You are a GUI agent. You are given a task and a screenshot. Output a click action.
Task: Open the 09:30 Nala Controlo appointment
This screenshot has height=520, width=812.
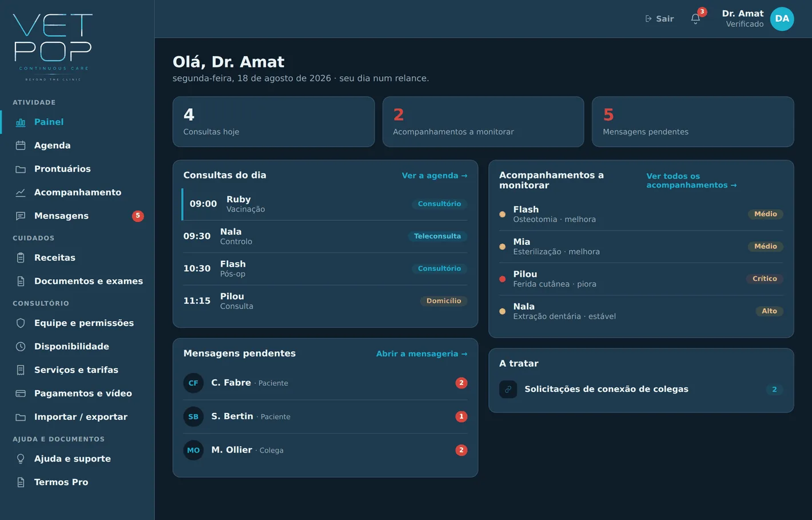pos(325,236)
